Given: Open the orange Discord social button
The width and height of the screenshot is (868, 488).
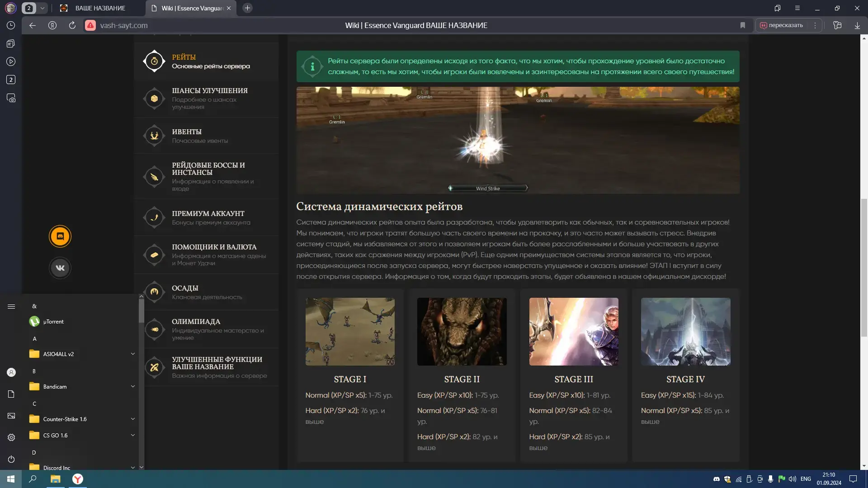Looking at the screenshot, I should [x=60, y=236].
